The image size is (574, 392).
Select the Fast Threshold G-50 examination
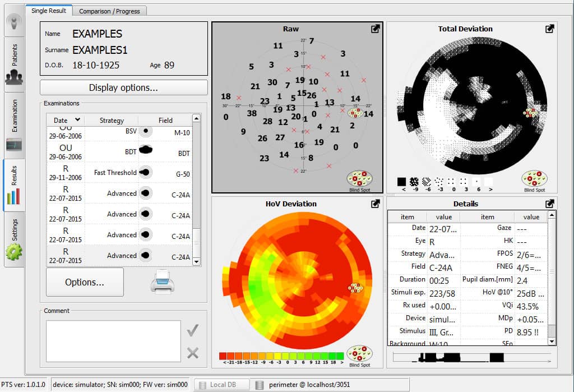coord(119,173)
